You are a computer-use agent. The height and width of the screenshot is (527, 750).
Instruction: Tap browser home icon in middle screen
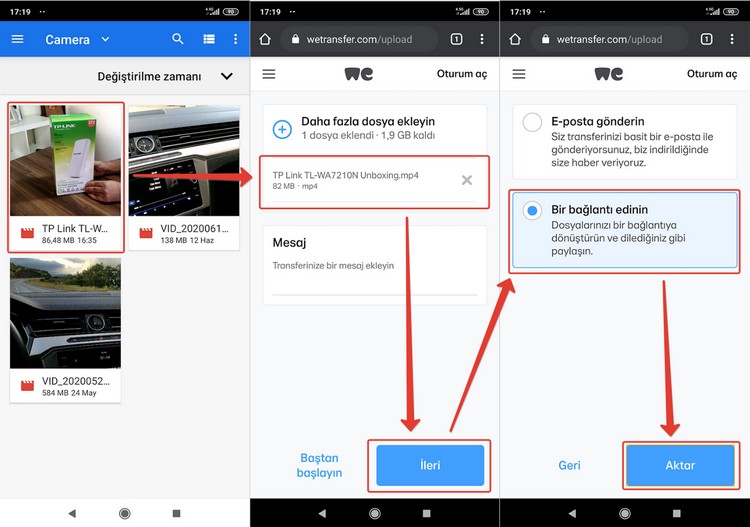click(265, 39)
